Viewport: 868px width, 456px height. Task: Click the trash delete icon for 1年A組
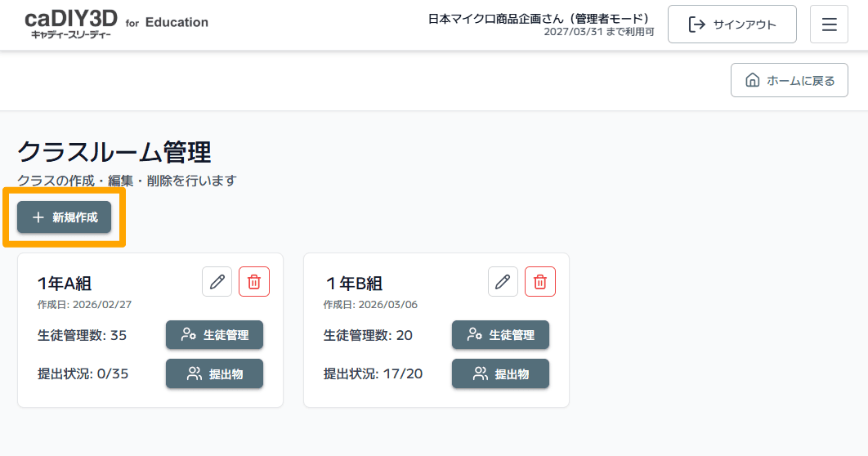(254, 282)
